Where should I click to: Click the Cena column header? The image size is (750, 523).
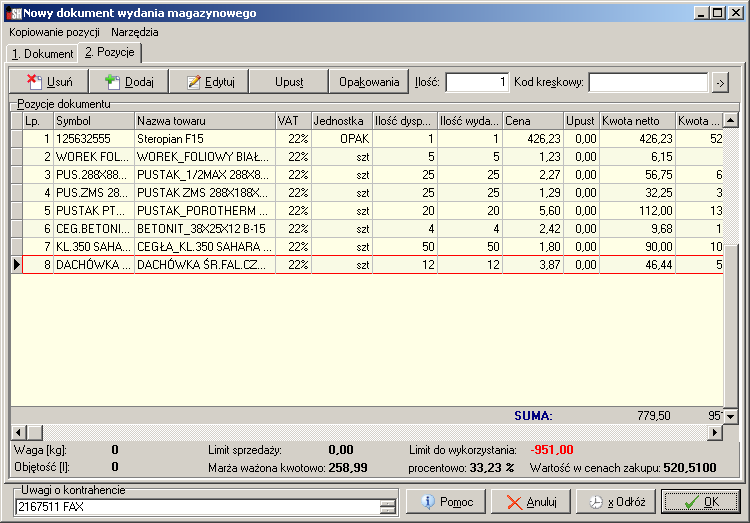[533, 121]
